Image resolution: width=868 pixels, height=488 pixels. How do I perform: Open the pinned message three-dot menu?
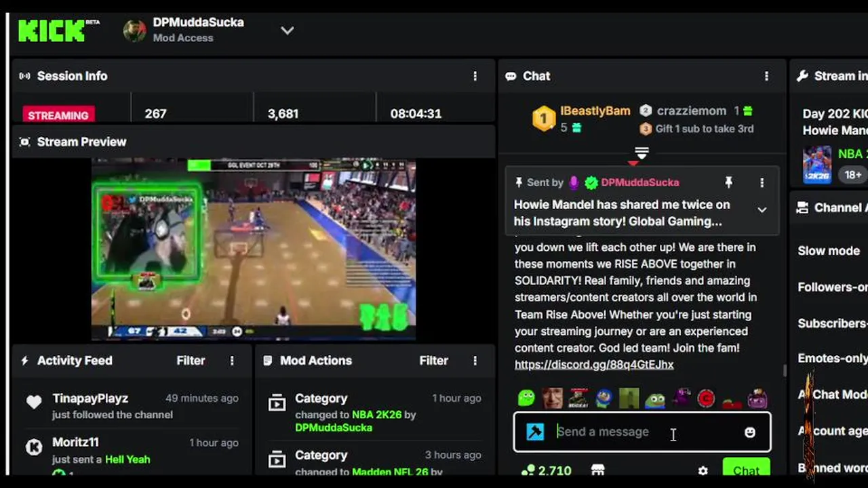click(x=762, y=182)
